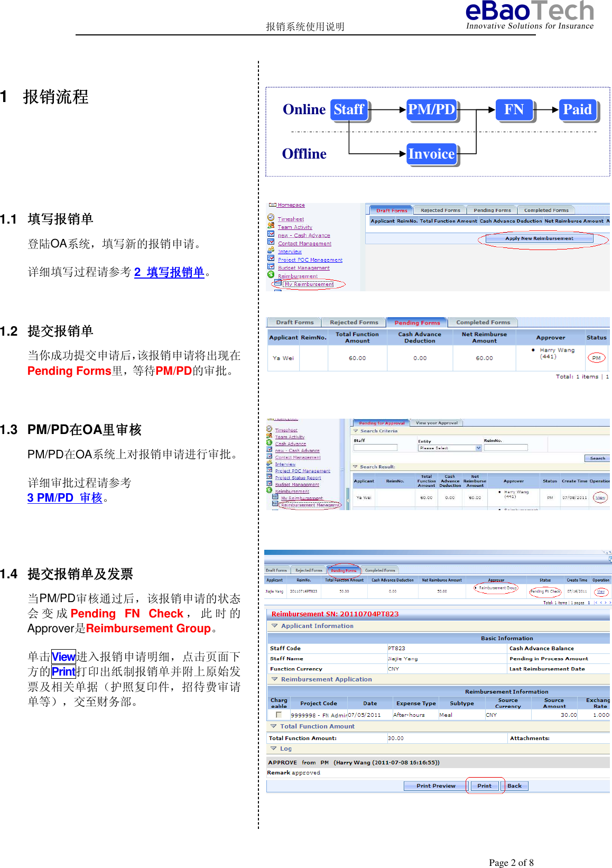Open the '3 PM/PD 审核' document link
Viewport: 612px width, 868px height.
coord(64,498)
